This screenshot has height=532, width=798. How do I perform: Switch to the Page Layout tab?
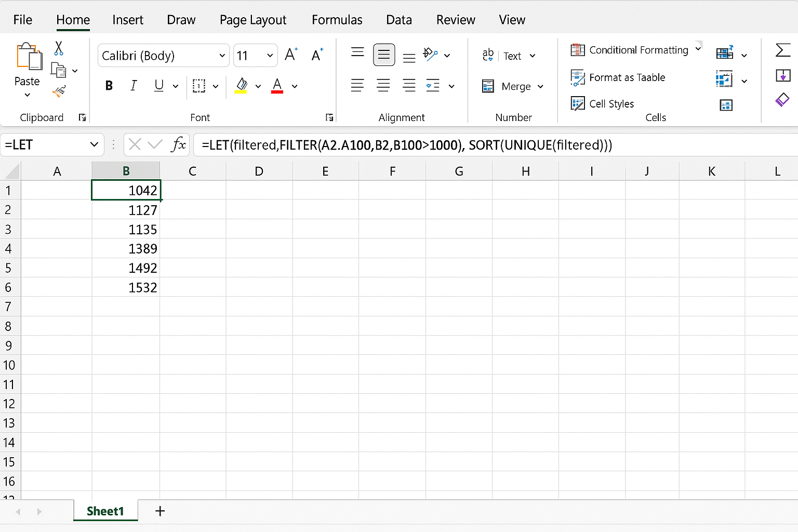253,20
